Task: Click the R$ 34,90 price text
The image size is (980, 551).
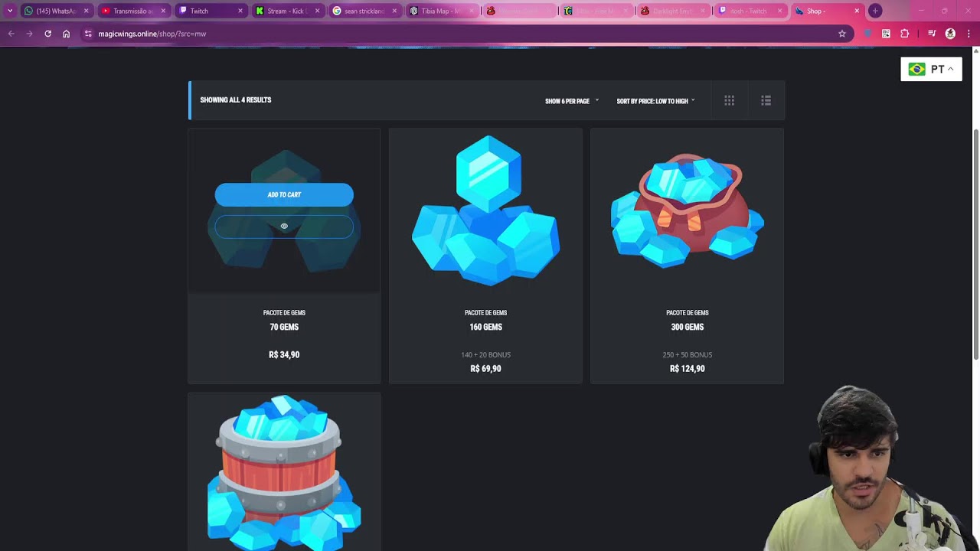Action: (284, 355)
